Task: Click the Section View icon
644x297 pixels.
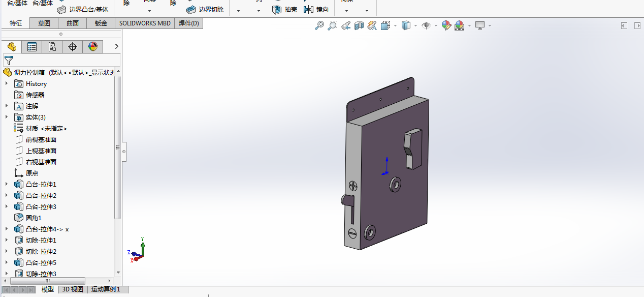Action: point(359,25)
